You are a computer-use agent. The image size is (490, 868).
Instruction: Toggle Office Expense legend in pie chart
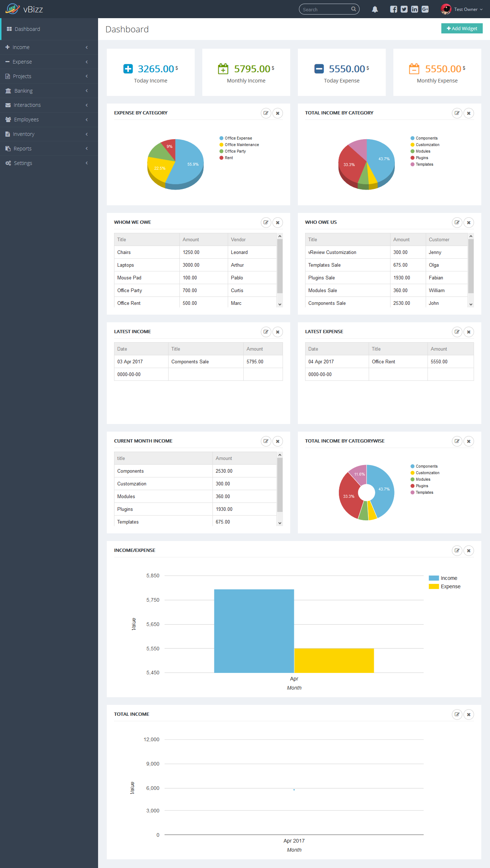pyautogui.click(x=238, y=138)
